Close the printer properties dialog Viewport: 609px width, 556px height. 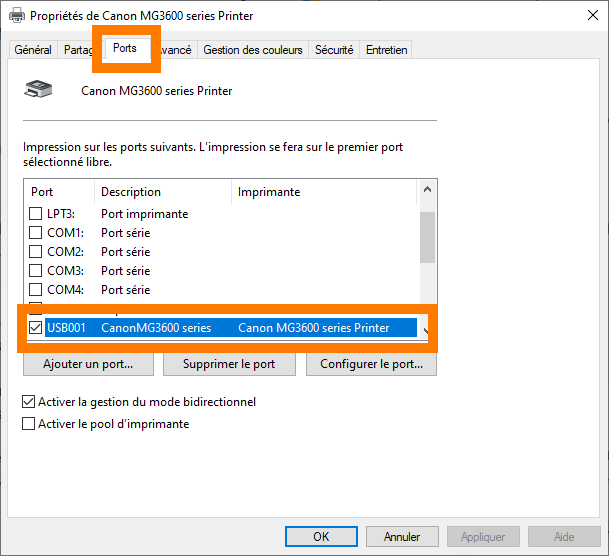tap(585, 16)
